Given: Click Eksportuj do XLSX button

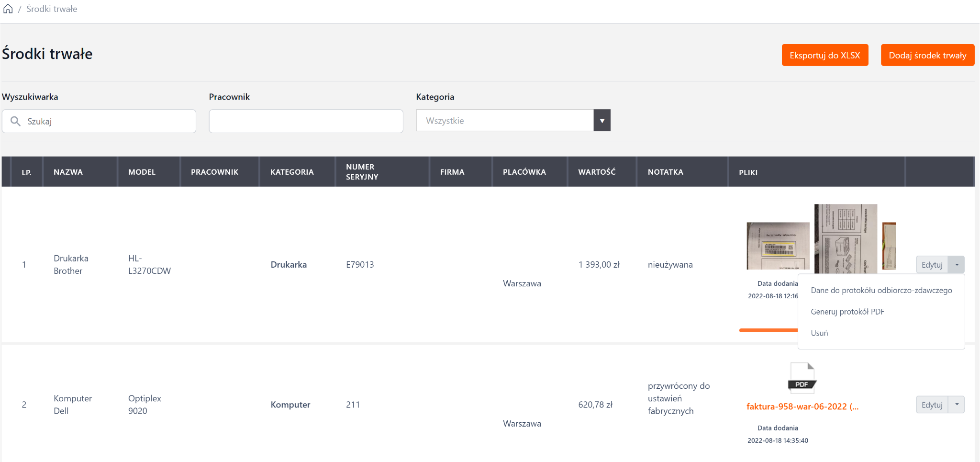Looking at the screenshot, I should tap(824, 56).
